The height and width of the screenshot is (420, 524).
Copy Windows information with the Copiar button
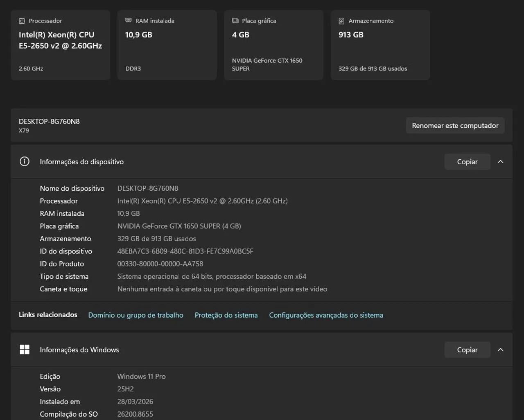click(467, 350)
